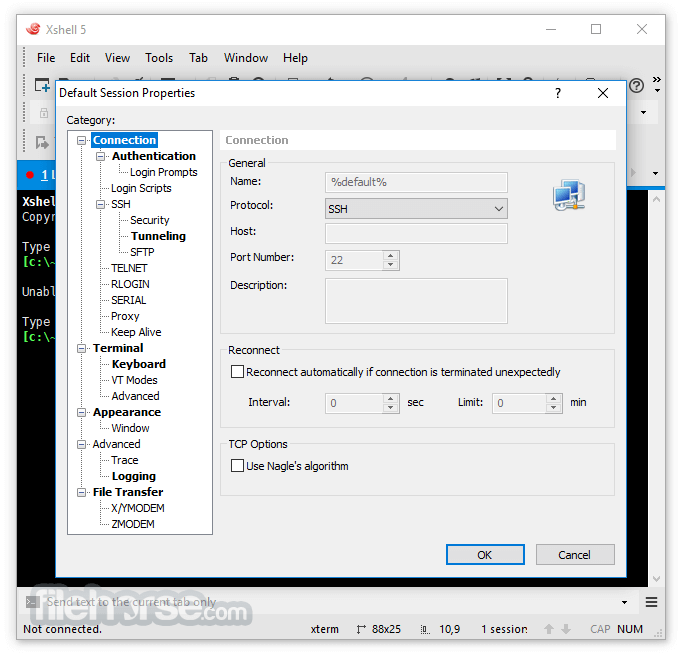Select SERIAL in category tree
The image size is (684, 656).
coord(128,301)
